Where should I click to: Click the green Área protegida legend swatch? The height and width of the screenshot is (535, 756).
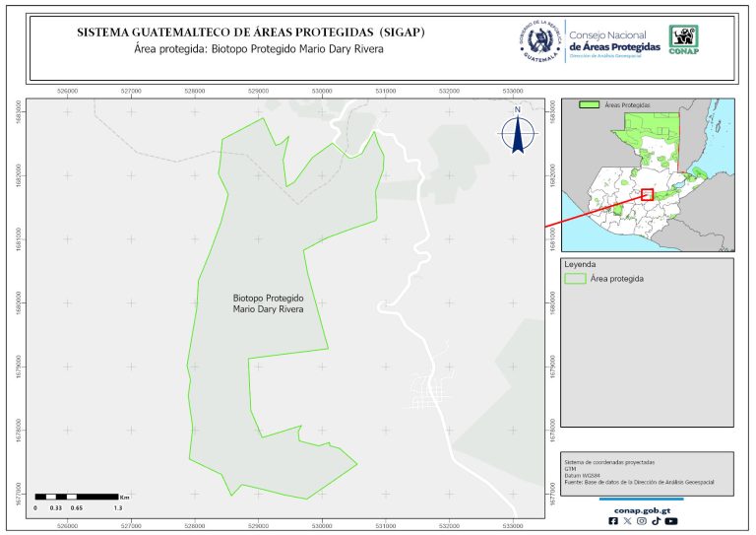(x=575, y=280)
